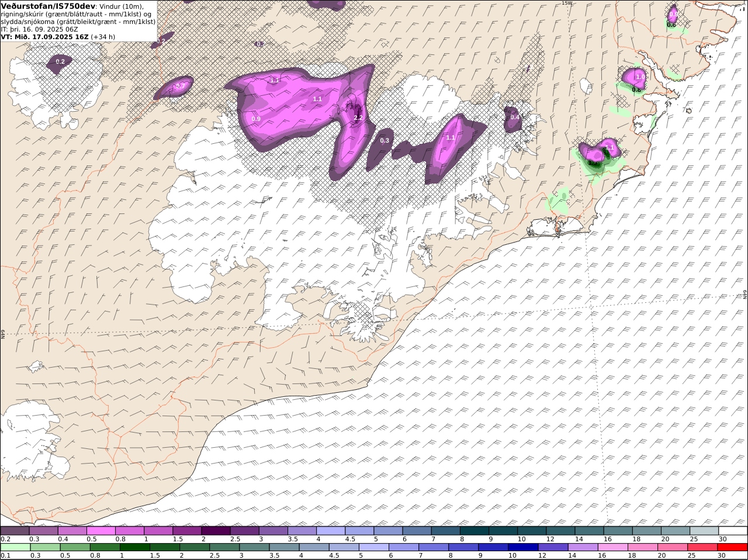Click the 'IT: þri. 16. 09. 2025 06Z' line
Screen dimensions: 748x560
coord(39,29)
